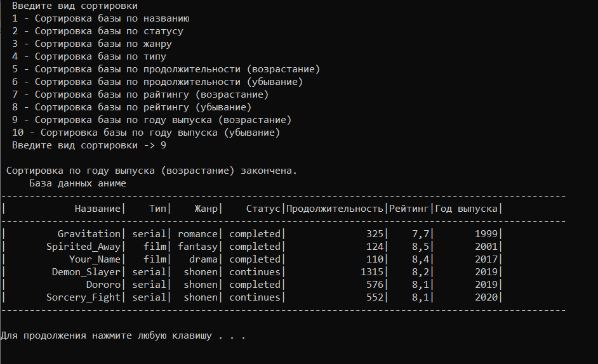This screenshot has height=364, width=598.
Task: Click menu line 2, sort by status
Action: pyautogui.click(x=98, y=31)
